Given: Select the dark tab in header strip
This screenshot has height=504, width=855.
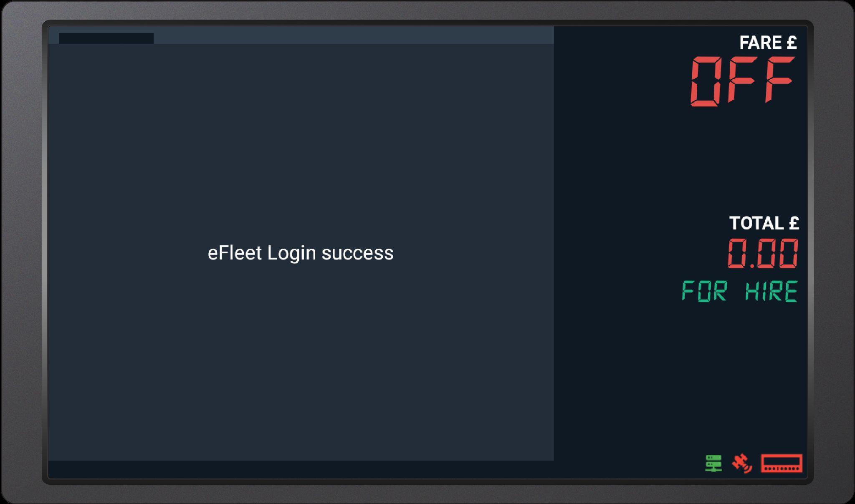Looking at the screenshot, I should 106,38.
